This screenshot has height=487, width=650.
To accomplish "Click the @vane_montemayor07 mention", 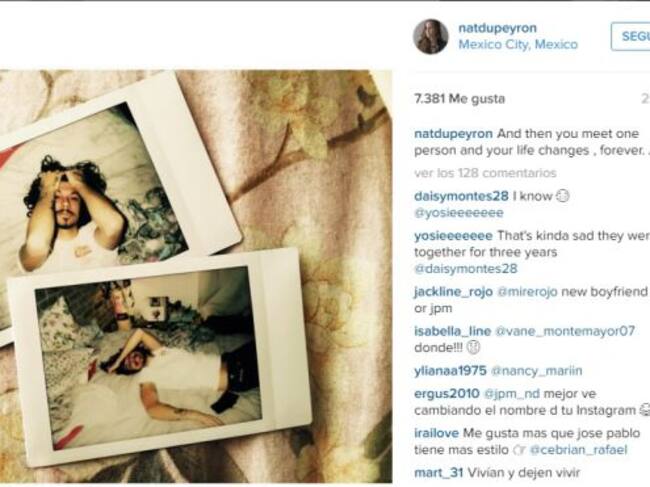I will (x=565, y=331).
